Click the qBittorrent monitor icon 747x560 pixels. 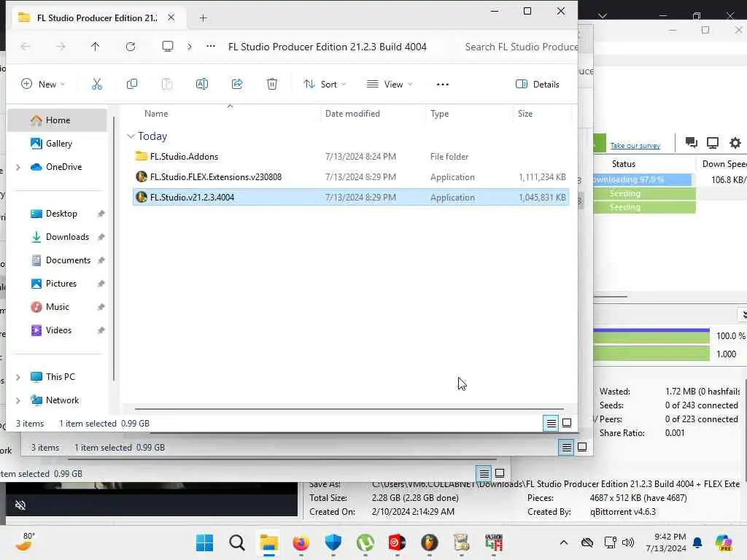point(713,143)
